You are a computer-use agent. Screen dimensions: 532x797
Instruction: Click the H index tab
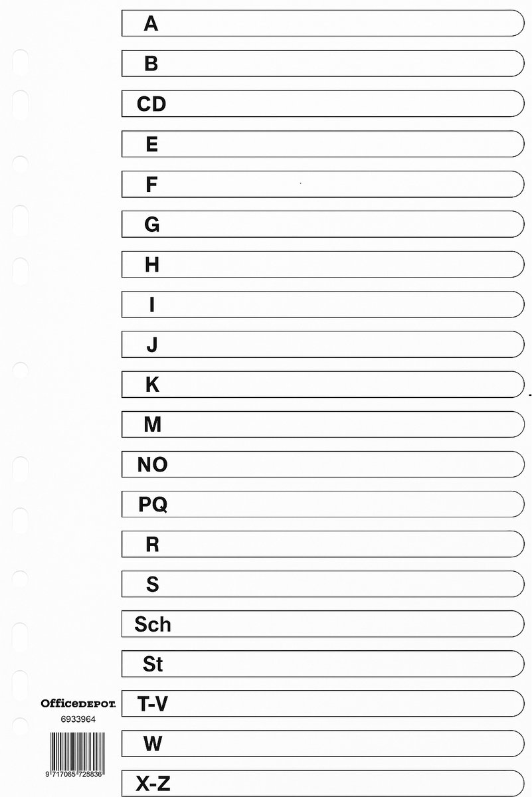pos(323,264)
